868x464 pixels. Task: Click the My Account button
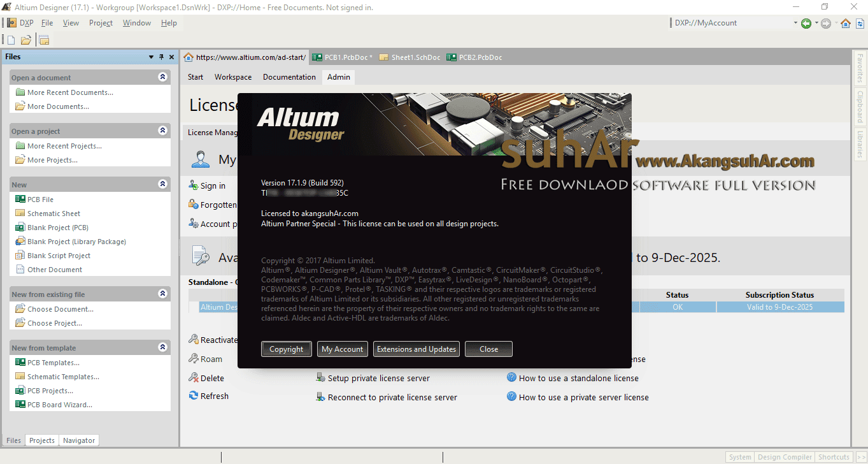click(342, 349)
